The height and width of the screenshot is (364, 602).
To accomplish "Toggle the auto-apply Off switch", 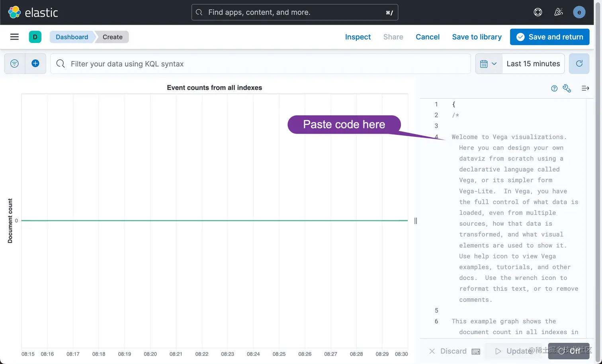I will (x=569, y=351).
